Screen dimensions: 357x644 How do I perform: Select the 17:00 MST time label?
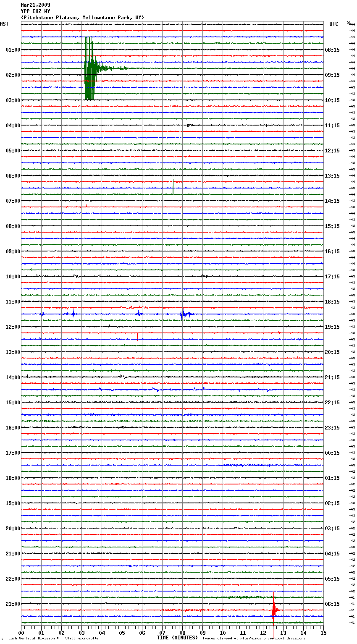point(13,453)
